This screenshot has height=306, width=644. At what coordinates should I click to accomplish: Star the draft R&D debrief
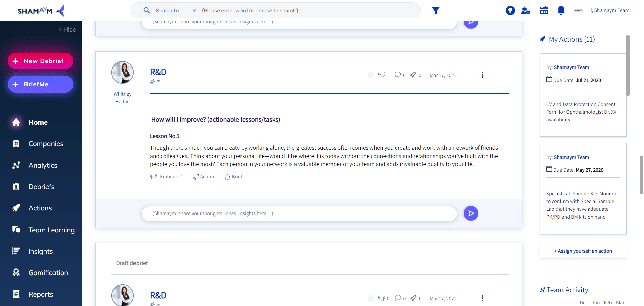[x=370, y=298]
